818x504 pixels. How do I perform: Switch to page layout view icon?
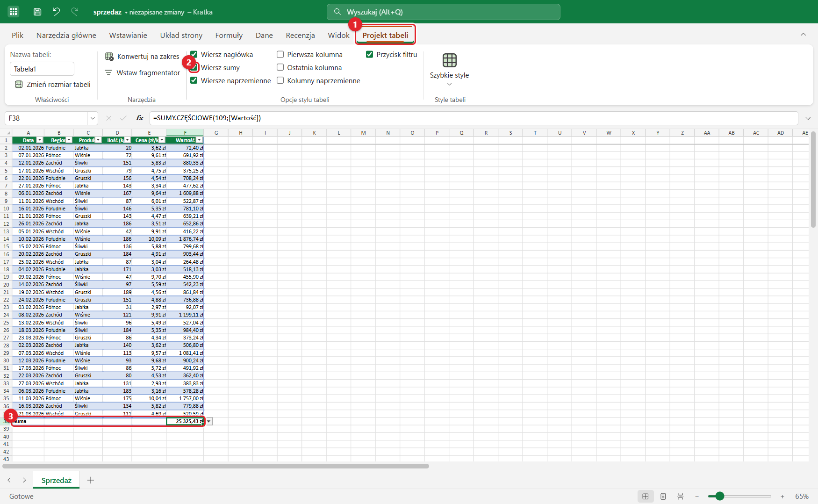pyautogui.click(x=663, y=497)
